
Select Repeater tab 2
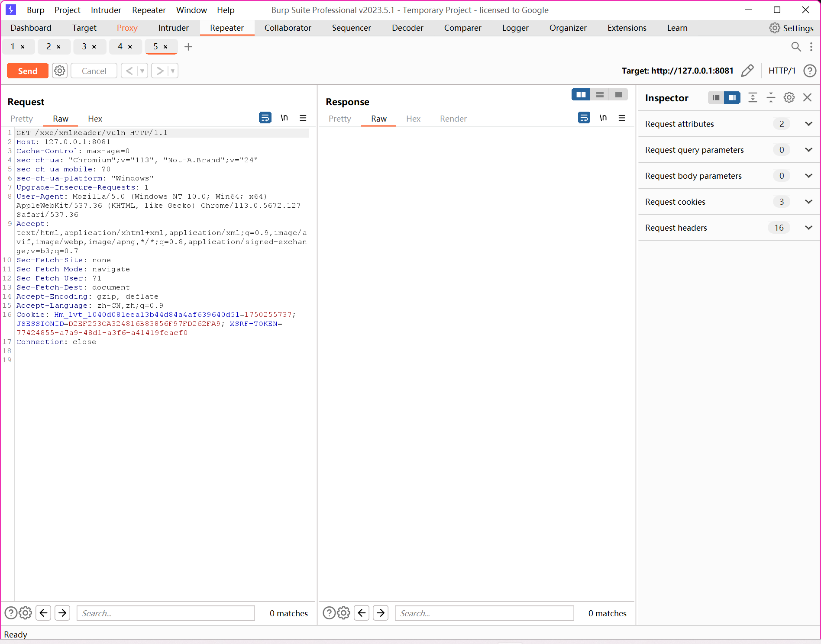pyautogui.click(x=49, y=47)
